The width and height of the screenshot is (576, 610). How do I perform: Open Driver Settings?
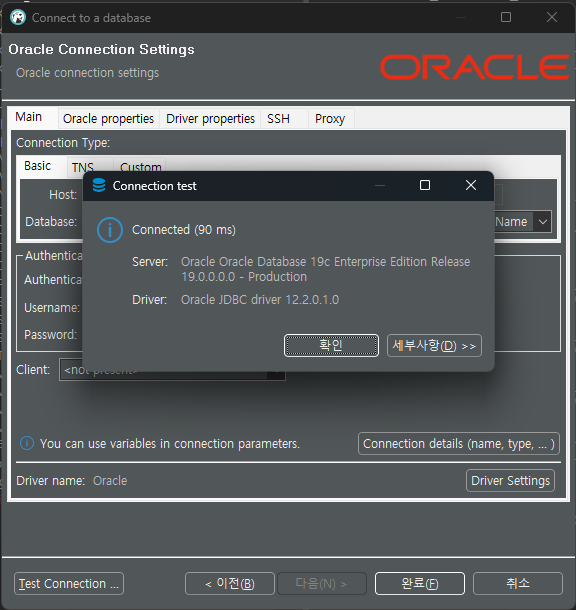tap(510, 480)
